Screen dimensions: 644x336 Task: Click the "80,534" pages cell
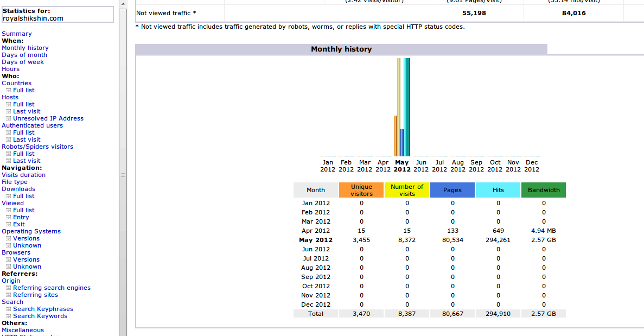(x=452, y=240)
